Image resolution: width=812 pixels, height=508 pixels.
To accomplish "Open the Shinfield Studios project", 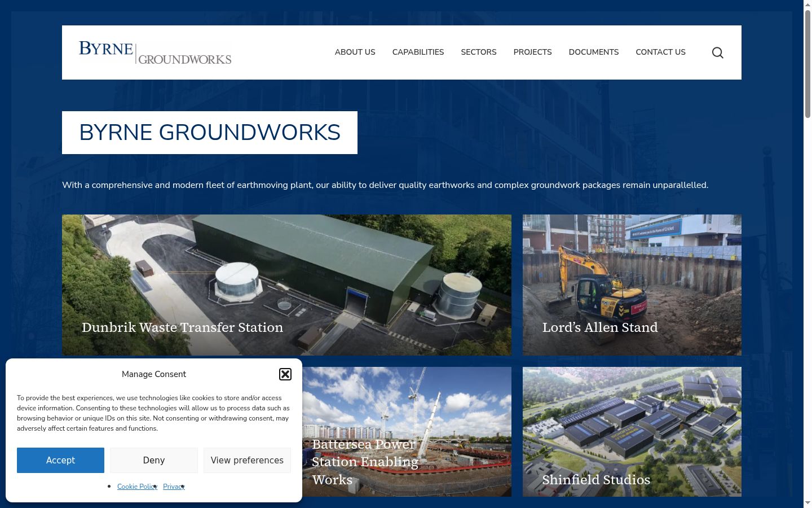I will coord(632,432).
